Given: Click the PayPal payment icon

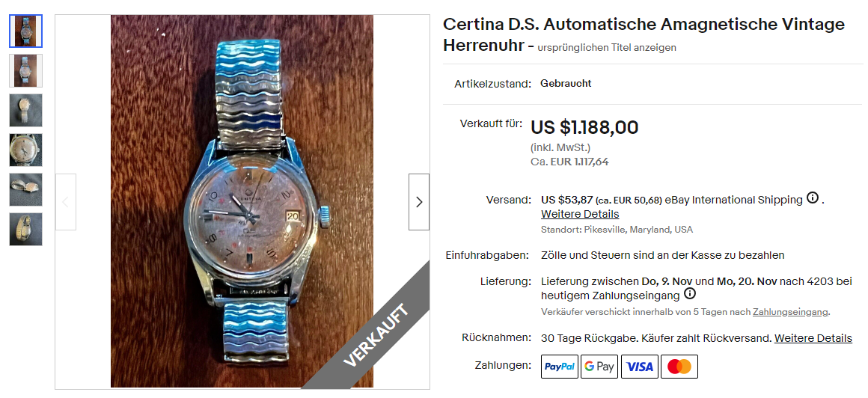Looking at the screenshot, I should point(560,367).
